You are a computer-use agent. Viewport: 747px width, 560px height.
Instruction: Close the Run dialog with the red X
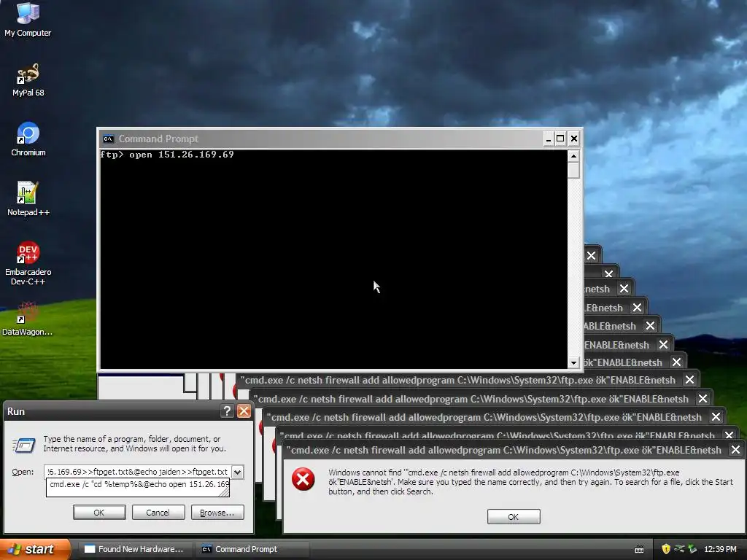pyautogui.click(x=244, y=411)
